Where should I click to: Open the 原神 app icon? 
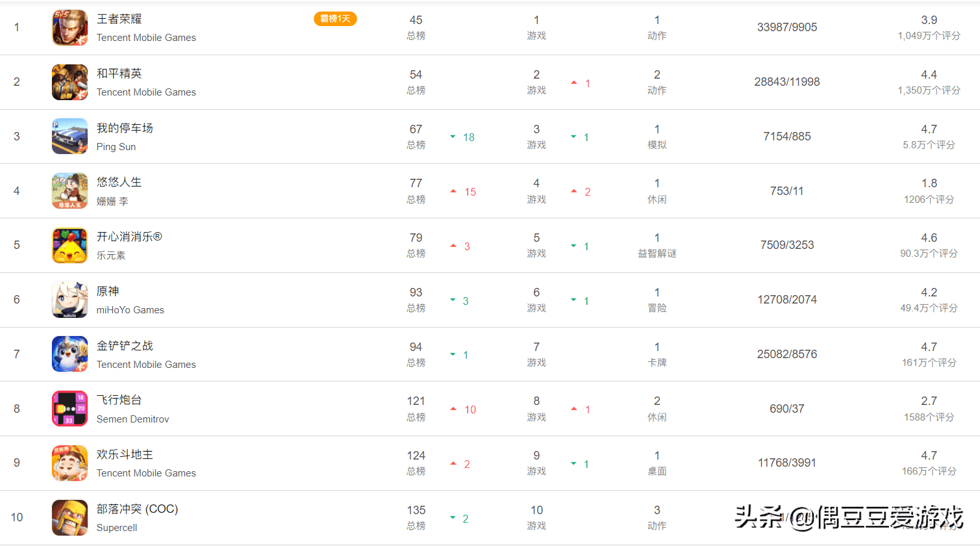tap(69, 300)
